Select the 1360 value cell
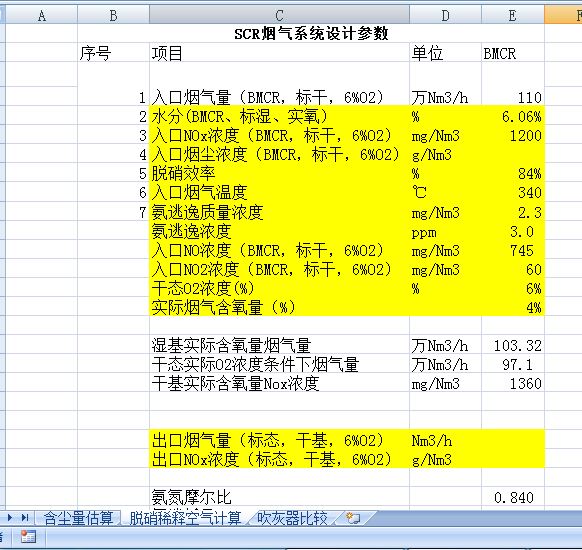Screen dimensions: 582x550 (x=513, y=383)
